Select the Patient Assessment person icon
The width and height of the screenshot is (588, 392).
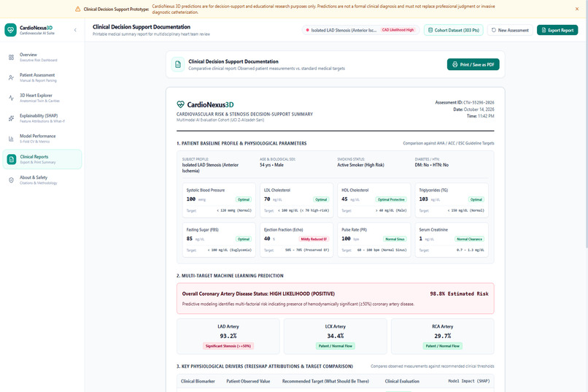[11, 77]
